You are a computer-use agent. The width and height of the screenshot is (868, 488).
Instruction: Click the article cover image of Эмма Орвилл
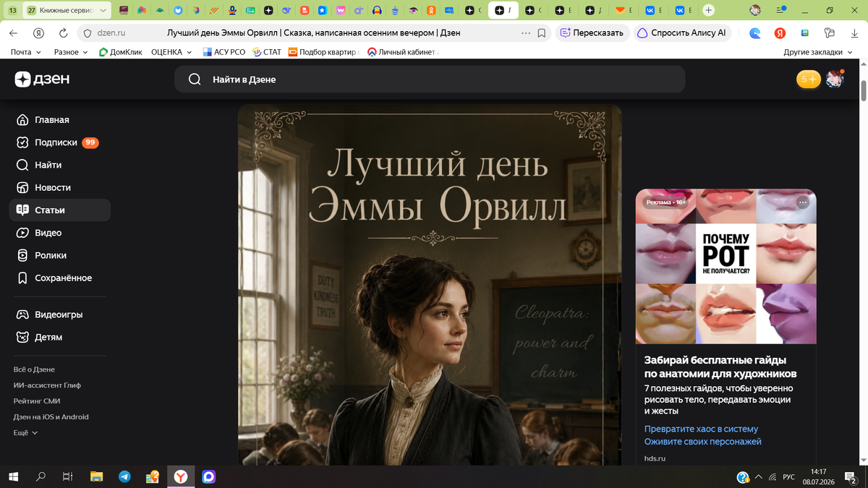[430, 285]
